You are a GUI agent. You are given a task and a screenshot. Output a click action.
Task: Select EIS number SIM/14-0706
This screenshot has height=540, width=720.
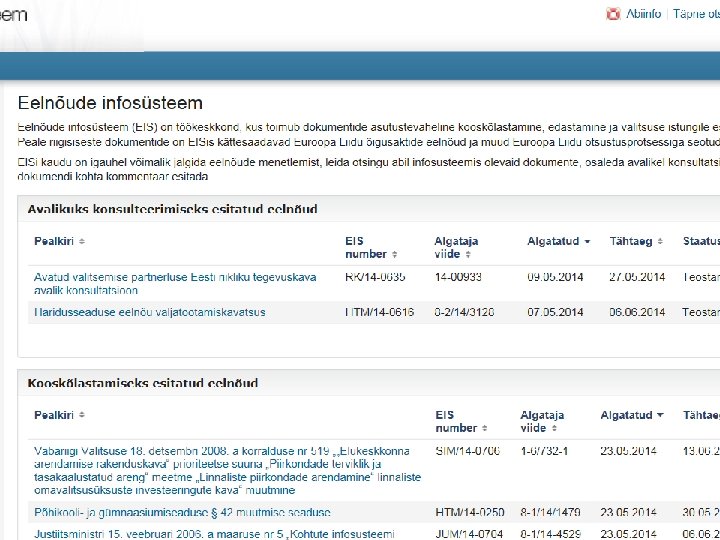pyautogui.click(x=467, y=451)
